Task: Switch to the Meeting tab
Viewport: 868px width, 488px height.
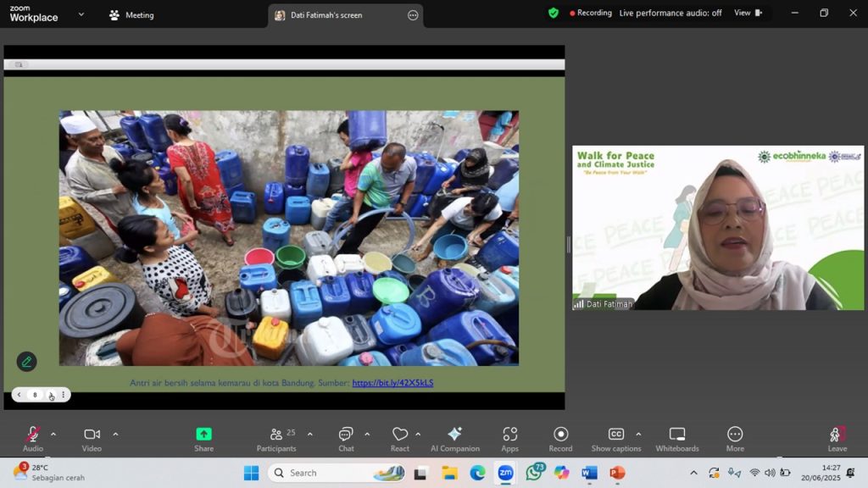Action: 131,15
